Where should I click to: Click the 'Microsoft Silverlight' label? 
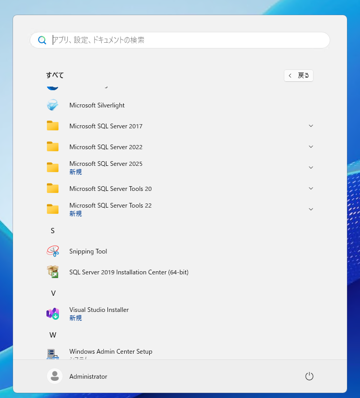click(x=97, y=105)
